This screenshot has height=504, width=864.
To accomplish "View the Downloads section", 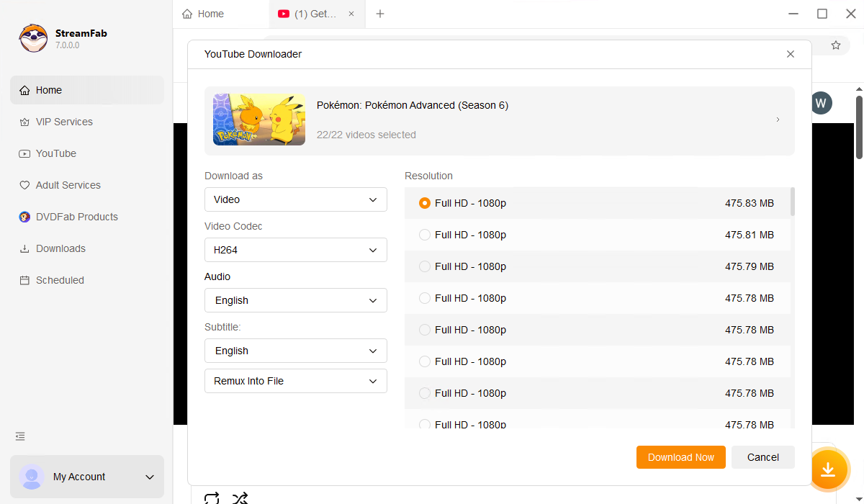I will click(x=59, y=248).
